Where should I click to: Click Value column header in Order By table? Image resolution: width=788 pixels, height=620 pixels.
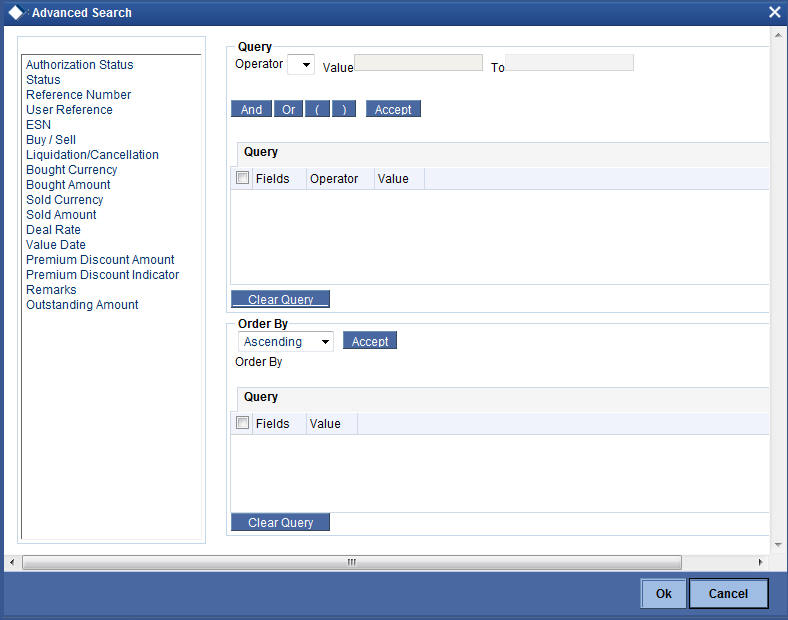325,424
